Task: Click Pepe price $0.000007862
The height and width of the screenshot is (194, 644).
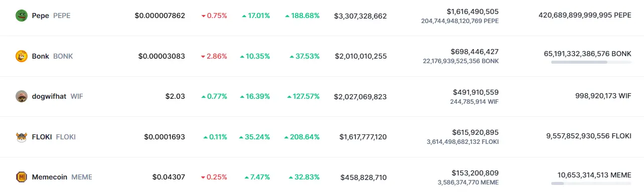Action: coord(159,16)
